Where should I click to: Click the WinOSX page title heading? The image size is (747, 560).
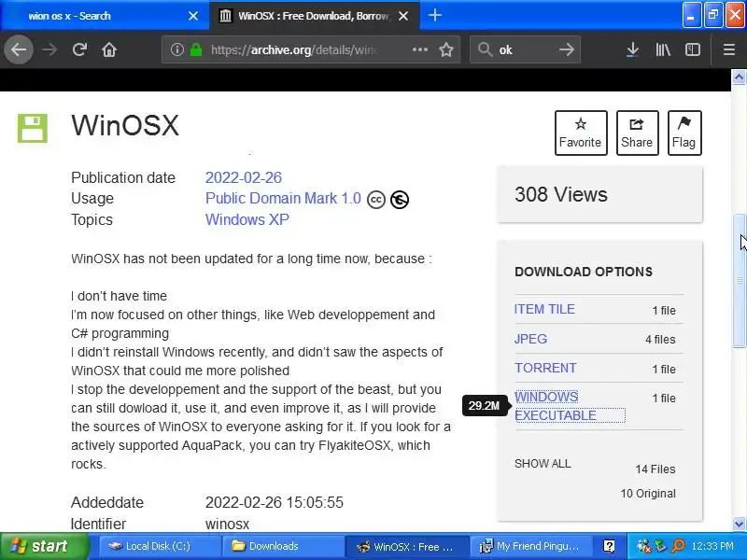(125, 126)
